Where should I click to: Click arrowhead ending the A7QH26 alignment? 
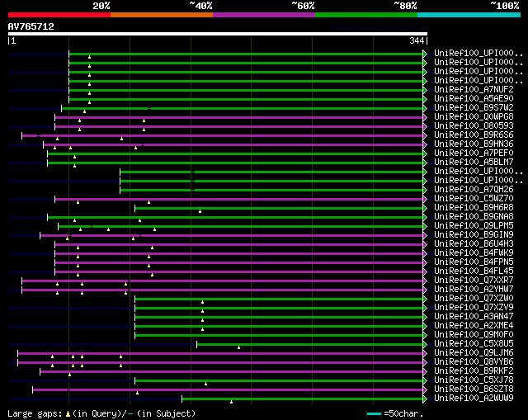pyautogui.click(x=425, y=189)
